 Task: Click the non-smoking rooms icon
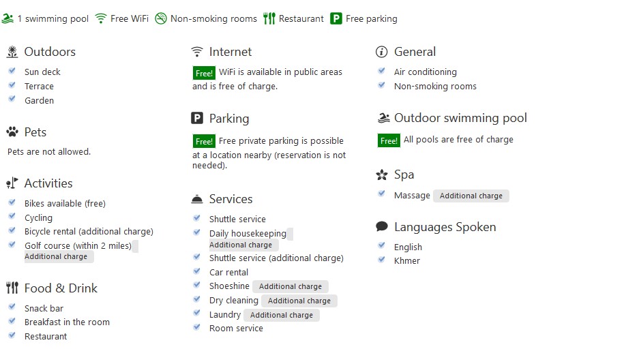pos(161,18)
